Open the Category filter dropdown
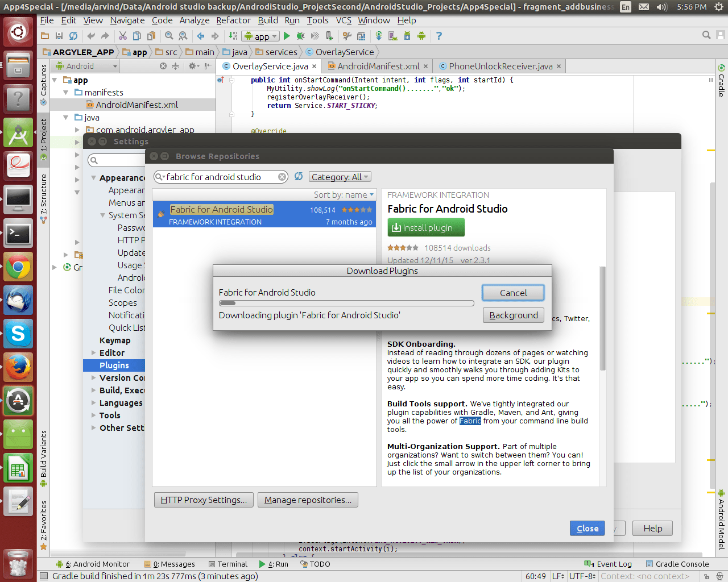728x582 pixels. coord(340,177)
